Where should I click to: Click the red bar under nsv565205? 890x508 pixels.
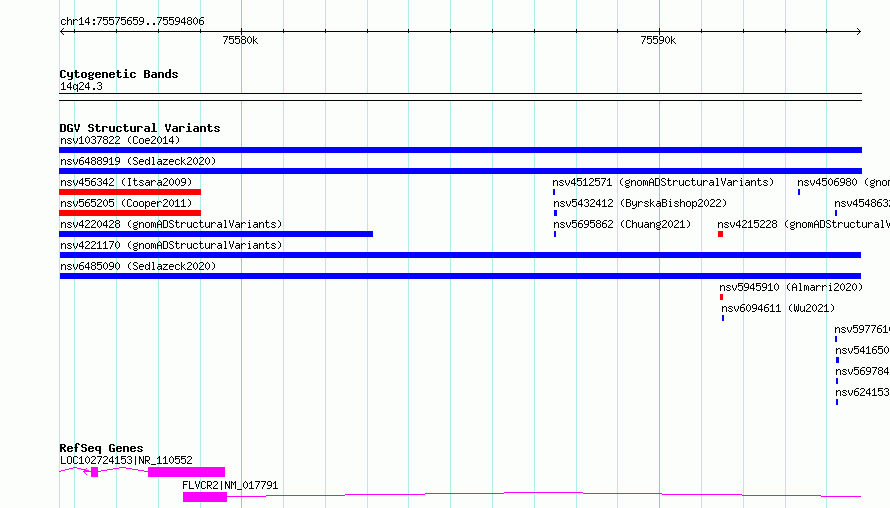coord(130,213)
